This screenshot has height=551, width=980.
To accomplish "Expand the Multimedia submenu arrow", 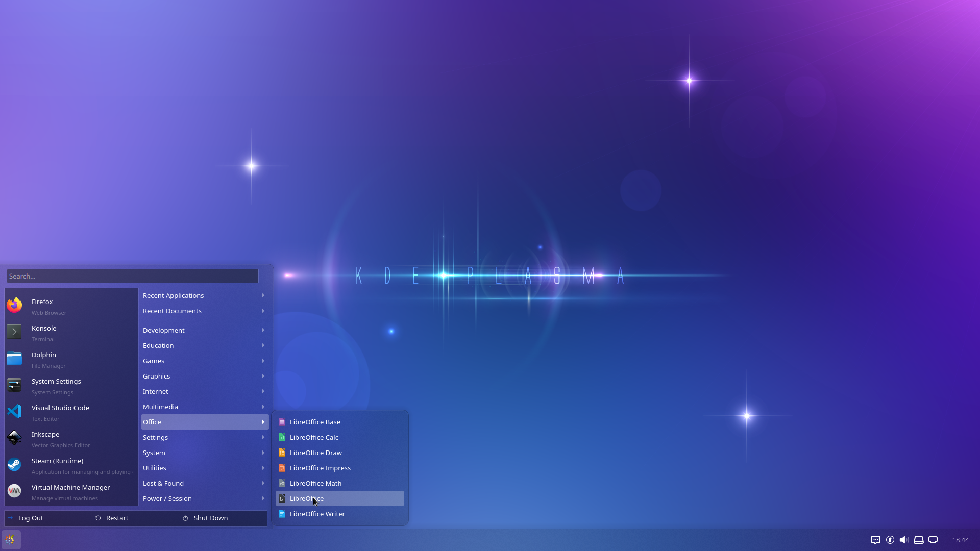I will [x=263, y=407].
